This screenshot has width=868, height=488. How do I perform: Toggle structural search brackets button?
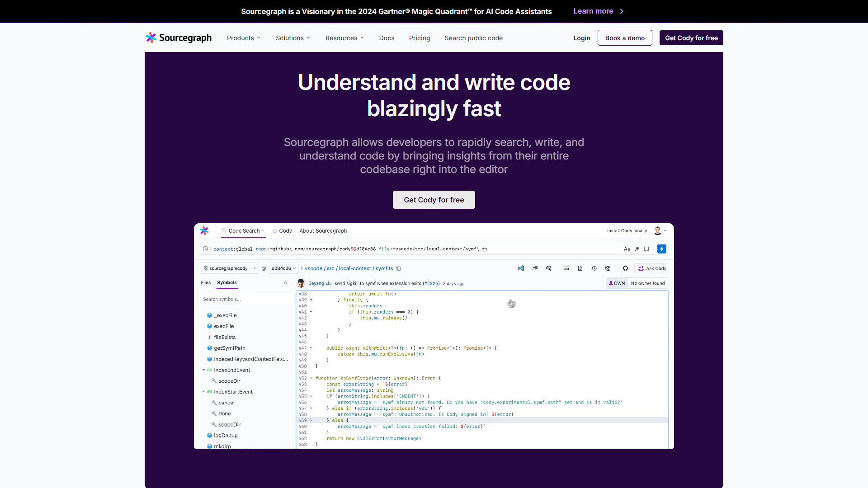(x=646, y=249)
